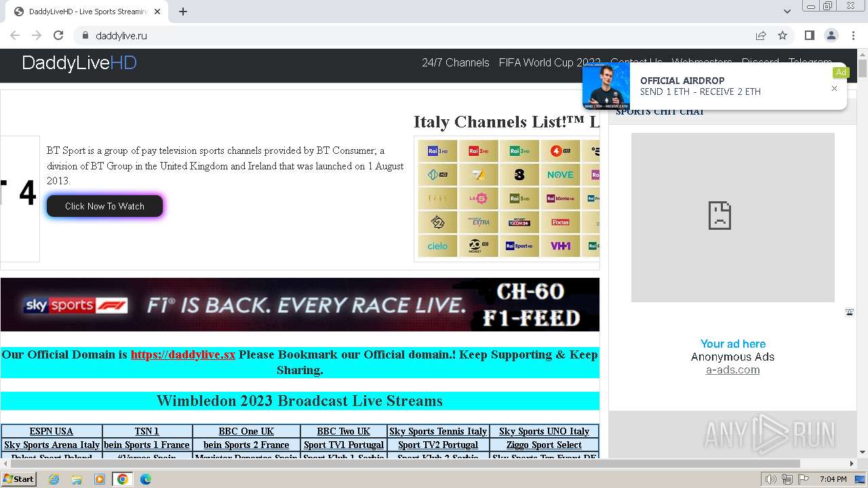The height and width of the screenshot is (488, 868).
Task: Open the side panel icon
Action: 810,35
